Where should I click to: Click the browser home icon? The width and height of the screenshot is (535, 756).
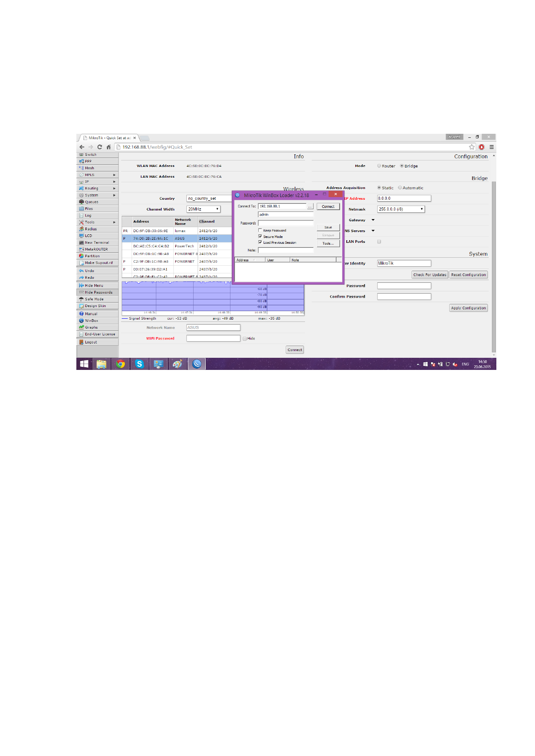click(x=108, y=147)
